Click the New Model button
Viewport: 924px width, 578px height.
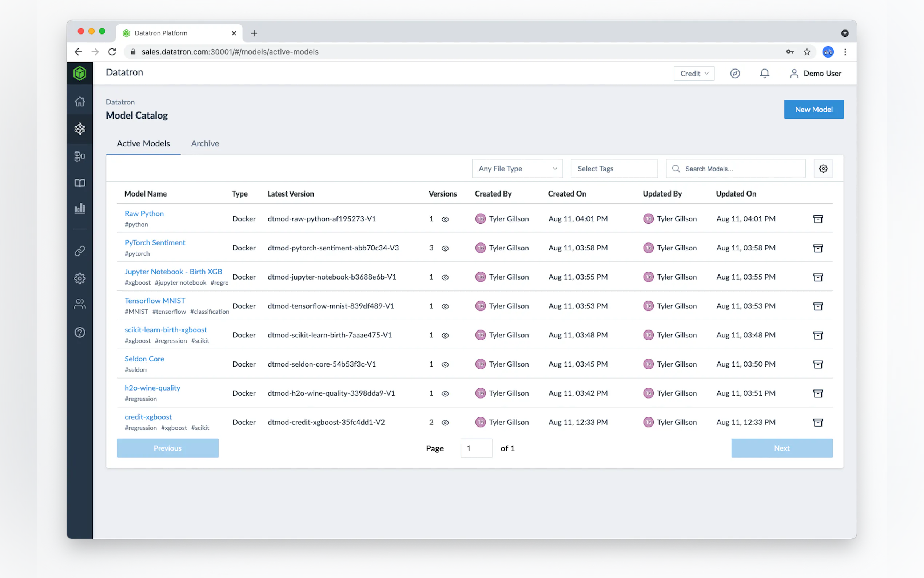(814, 109)
